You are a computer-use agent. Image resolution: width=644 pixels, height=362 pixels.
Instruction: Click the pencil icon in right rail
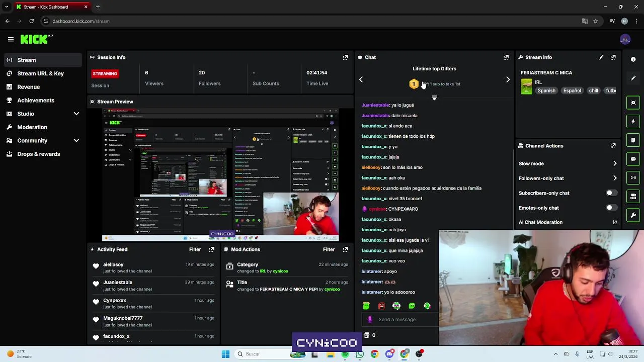coord(633,78)
